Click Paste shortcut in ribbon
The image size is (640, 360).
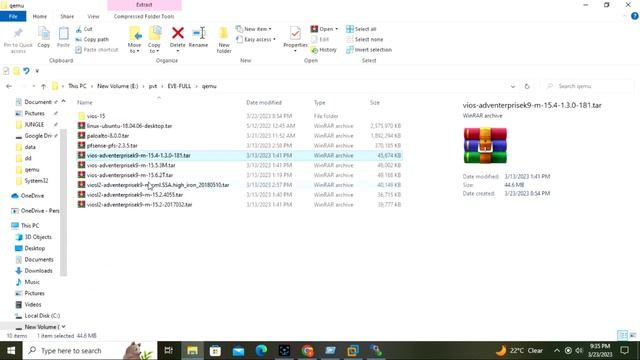[x=97, y=50]
